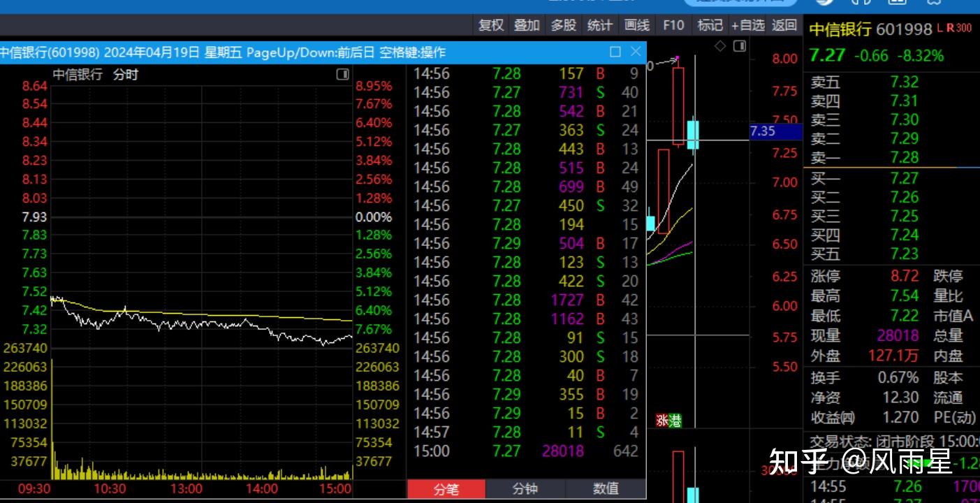Viewport: 980px width, 503px height.
Task: Click 交易状态 闭市阶段 status line
Action: [894, 442]
